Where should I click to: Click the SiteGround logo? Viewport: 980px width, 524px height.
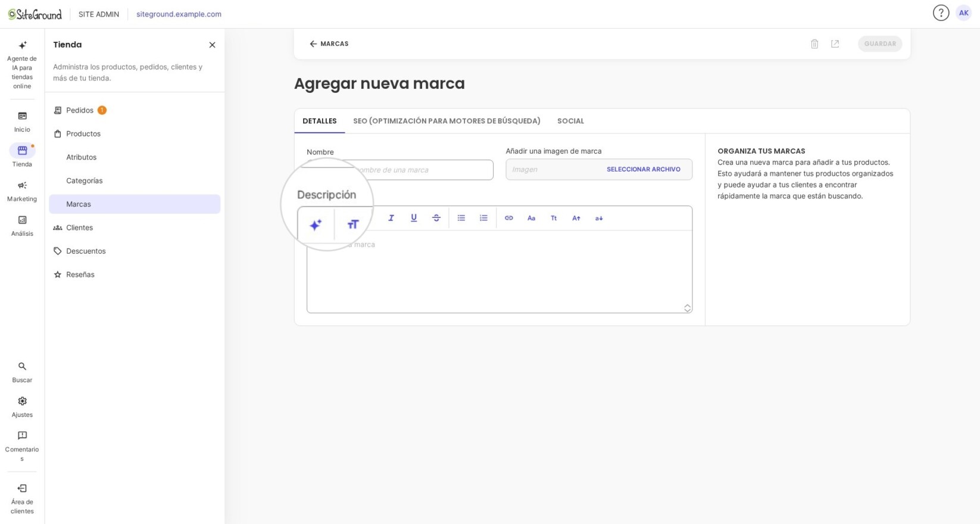[x=35, y=14]
